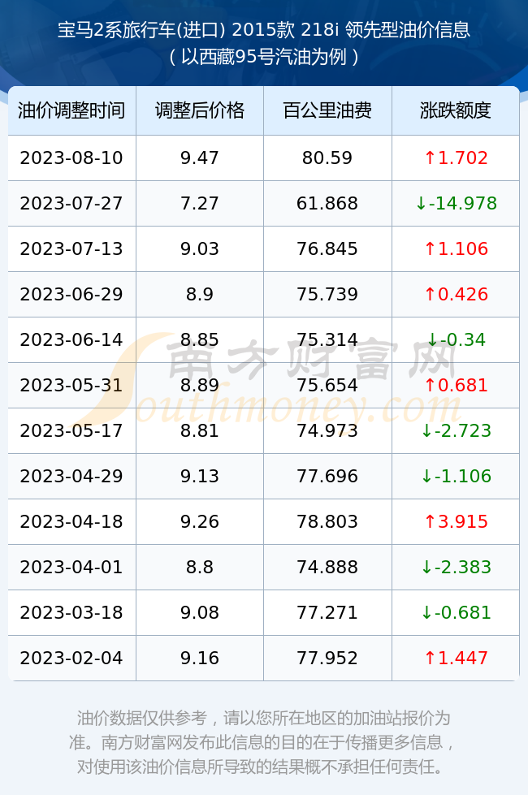528x812 pixels.
Task: Select the 调整后价格 column header
Action: (200, 110)
